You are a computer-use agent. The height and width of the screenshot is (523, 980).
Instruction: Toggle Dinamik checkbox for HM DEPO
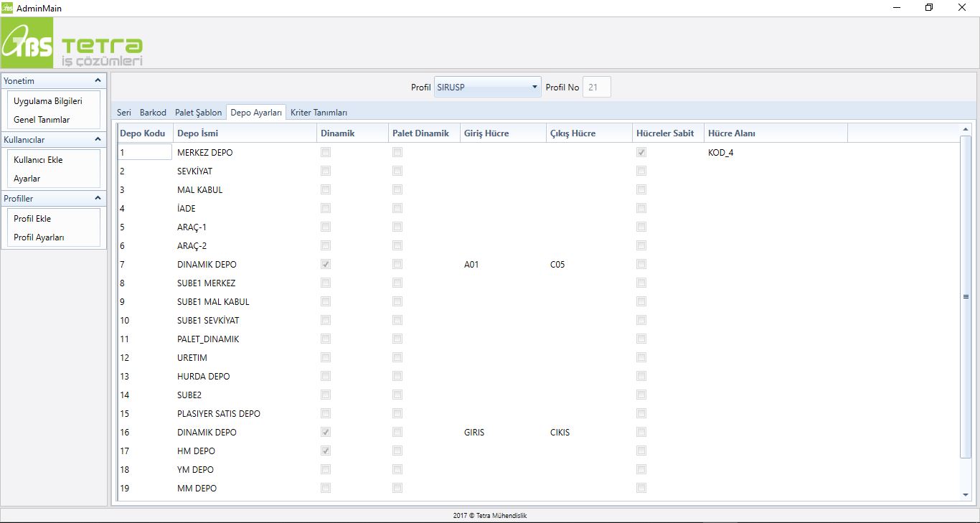[326, 451]
